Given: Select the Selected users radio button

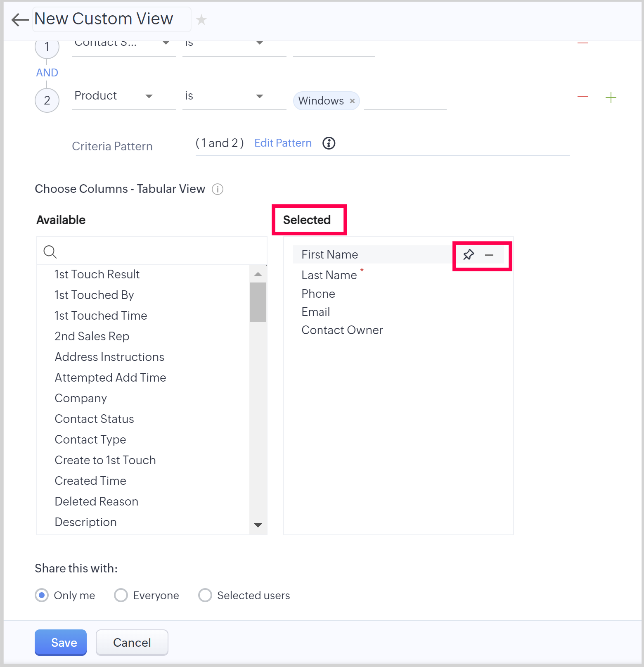Looking at the screenshot, I should 205,596.
